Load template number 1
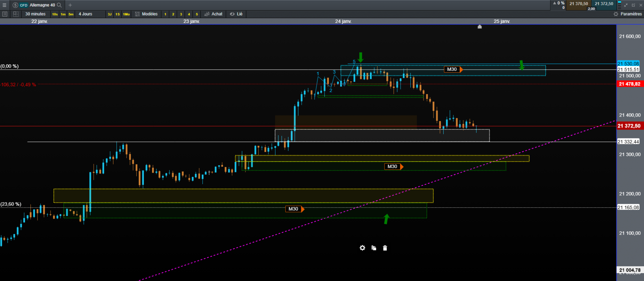 click(x=165, y=14)
